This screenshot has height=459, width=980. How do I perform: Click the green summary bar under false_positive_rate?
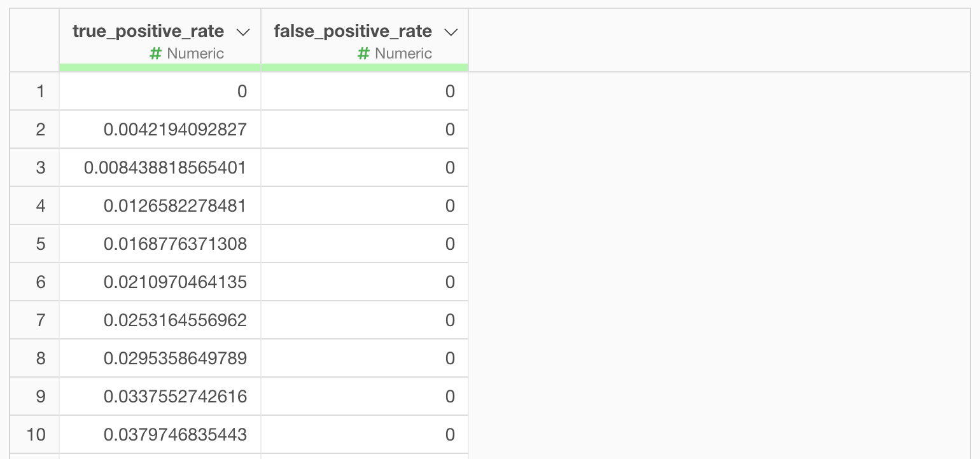point(365,67)
